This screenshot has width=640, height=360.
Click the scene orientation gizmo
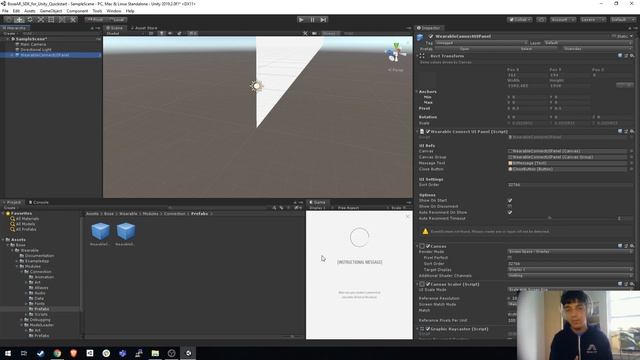pos(395,53)
